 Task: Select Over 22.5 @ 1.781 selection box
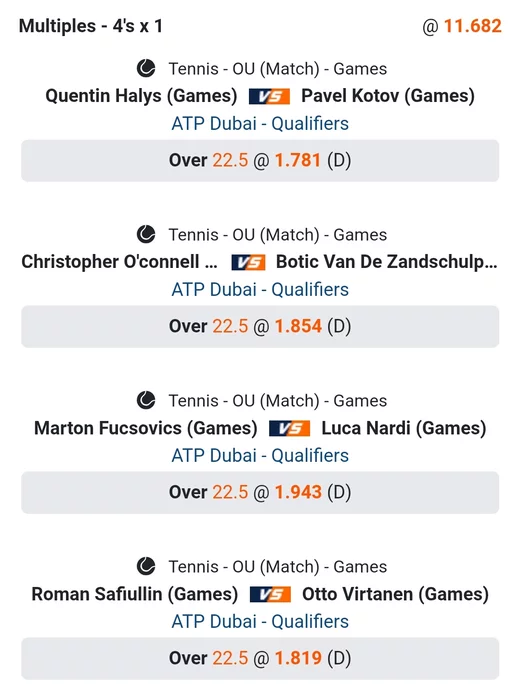(x=260, y=161)
